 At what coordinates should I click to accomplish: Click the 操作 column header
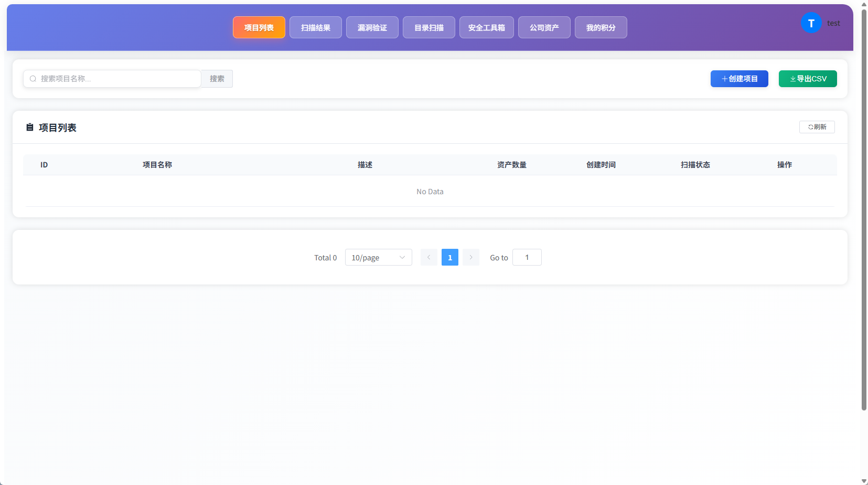(x=785, y=165)
